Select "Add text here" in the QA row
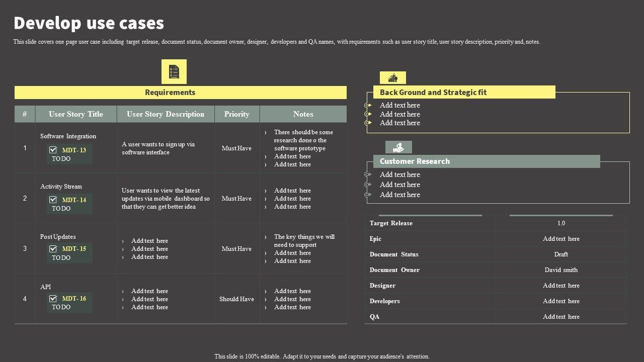Screen dimensions: 644x362 pyautogui.click(x=561, y=317)
